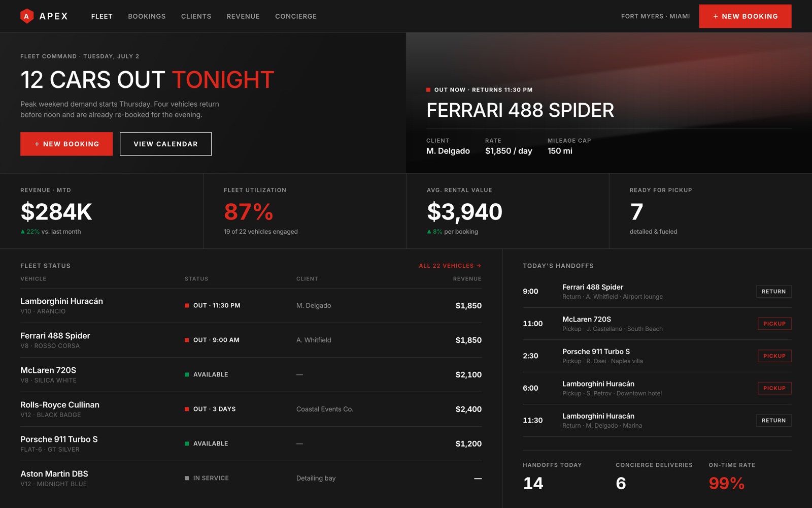Click the Return button for the 11:30 Lamborghini Huracán
812x508 pixels.
(x=773, y=421)
